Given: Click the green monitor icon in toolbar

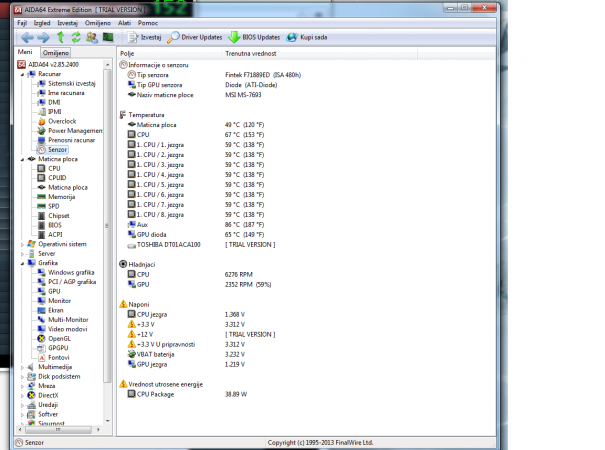Looking at the screenshot, I should click(108, 37).
